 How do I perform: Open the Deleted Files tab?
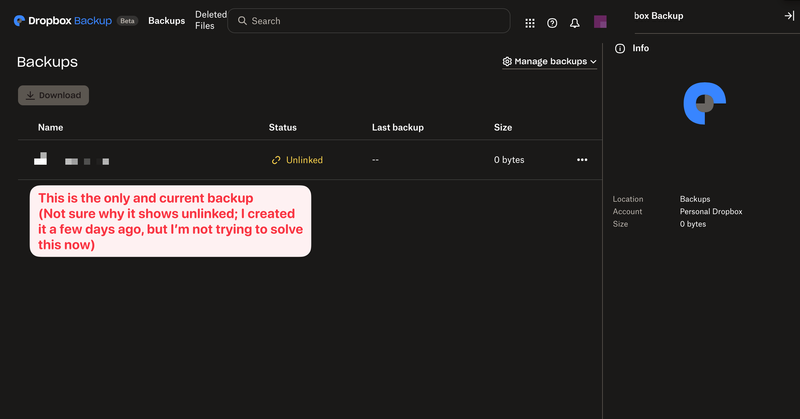205,21
